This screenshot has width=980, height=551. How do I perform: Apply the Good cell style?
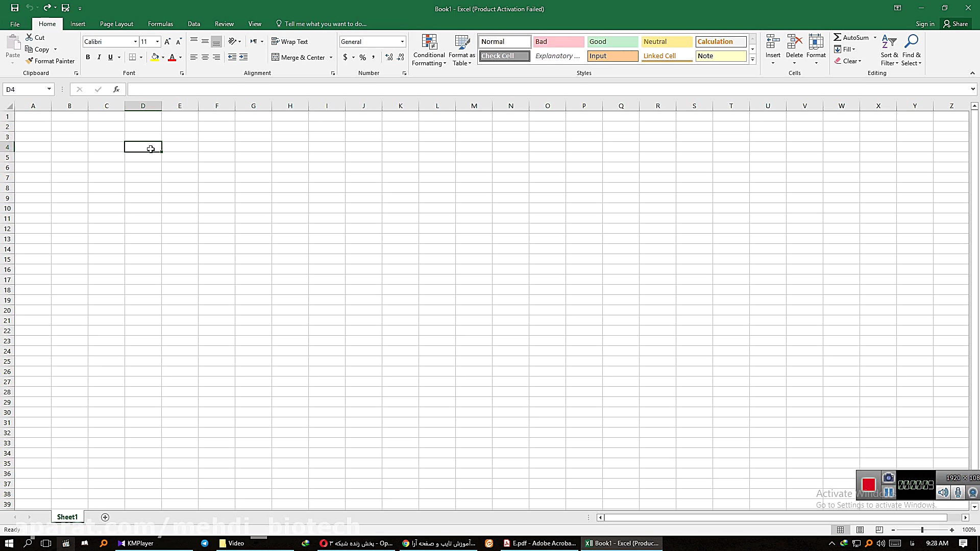[x=612, y=41]
